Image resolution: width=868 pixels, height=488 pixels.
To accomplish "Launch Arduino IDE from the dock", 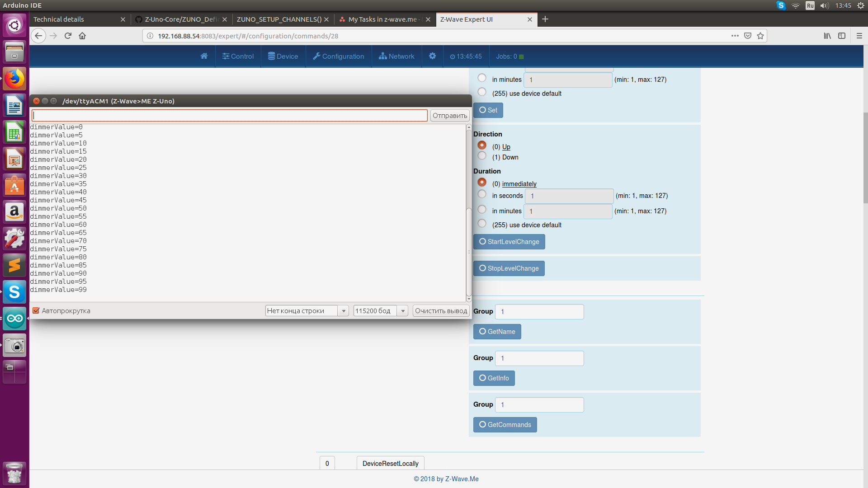I will (x=14, y=319).
